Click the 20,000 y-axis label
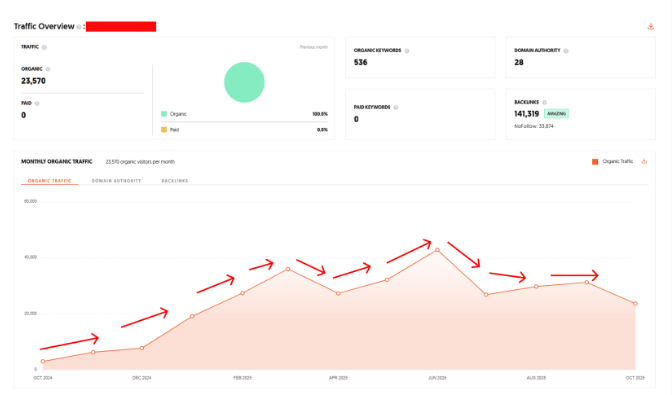672x395 pixels. click(x=30, y=314)
